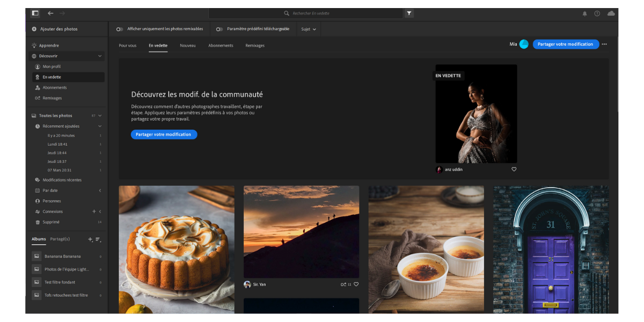The image size is (644, 322).
Task: Like the anz uddin featured photo
Action: pyautogui.click(x=514, y=170)
